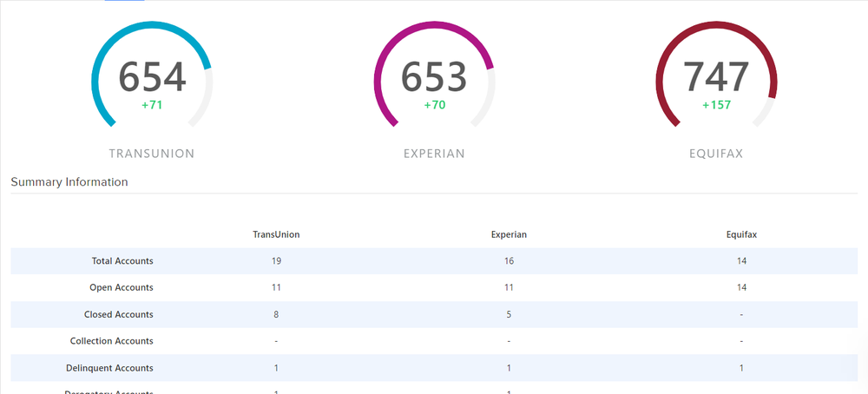Click the Closed Accounts row label
Image resolution: width=868 pixels, height=394 pixels.
point(119,315)
